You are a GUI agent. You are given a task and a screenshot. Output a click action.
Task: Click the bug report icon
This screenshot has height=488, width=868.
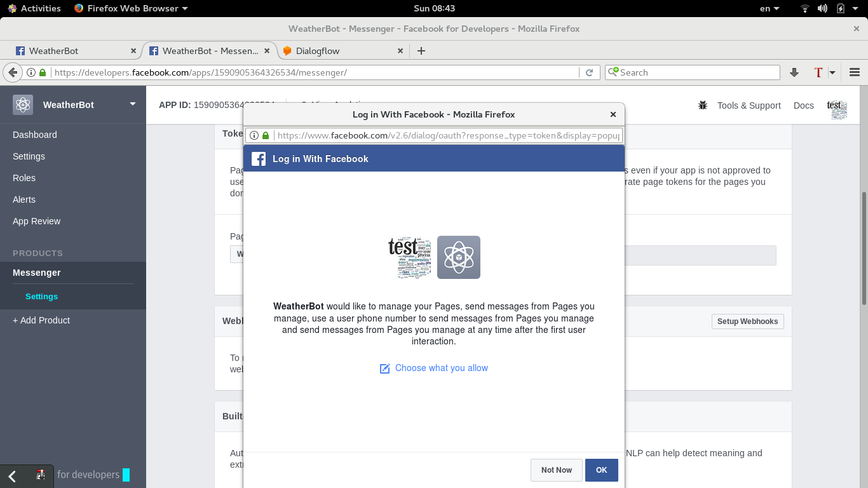click(x=703, y=105)
